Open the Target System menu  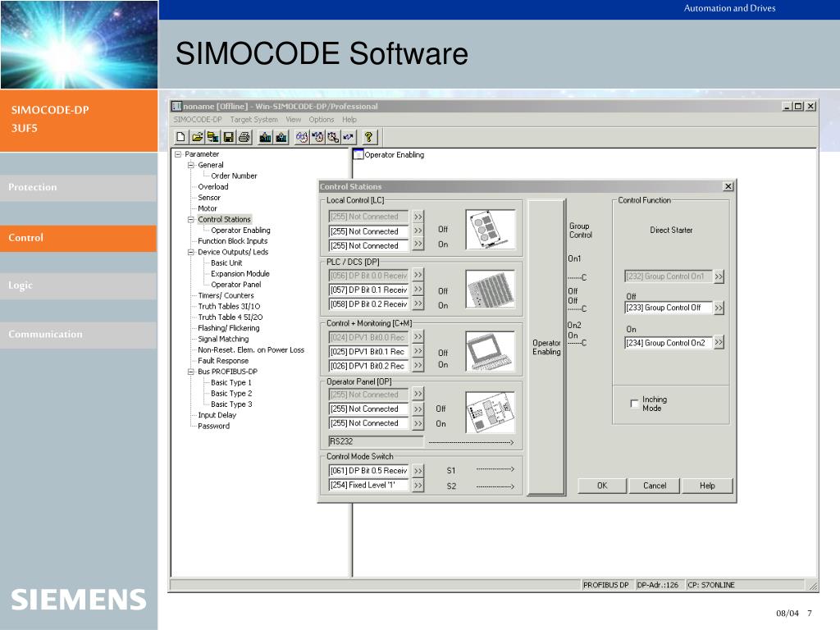click(x=254, y=120)
